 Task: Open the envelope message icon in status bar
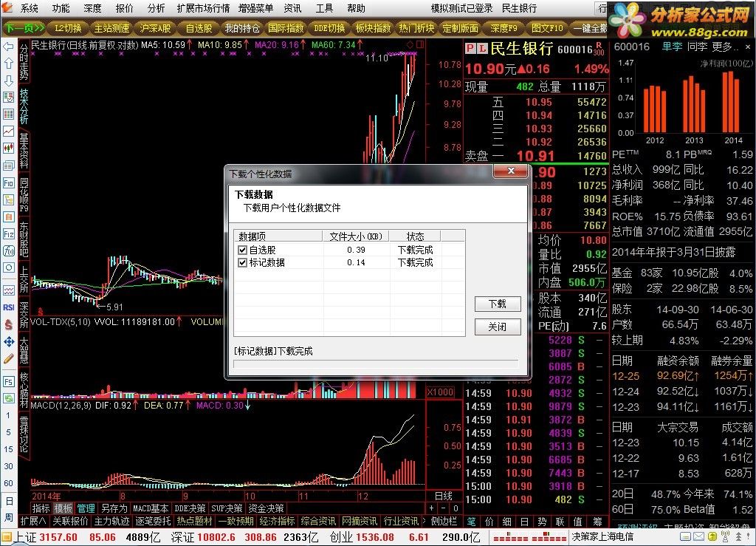tap(699, 536)
